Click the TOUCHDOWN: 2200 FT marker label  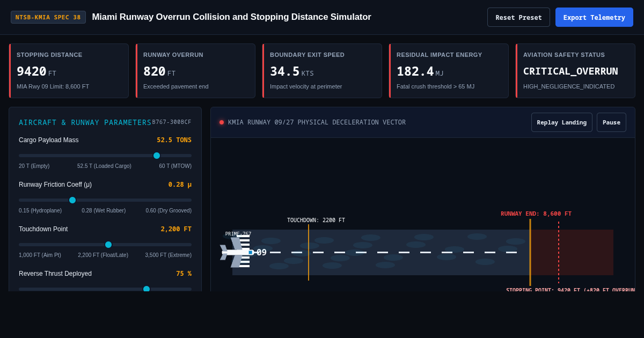click(x=316, y=221)
